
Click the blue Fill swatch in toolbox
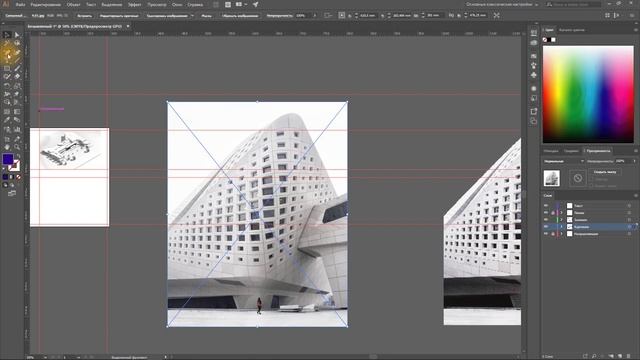(x=8, y=159)
